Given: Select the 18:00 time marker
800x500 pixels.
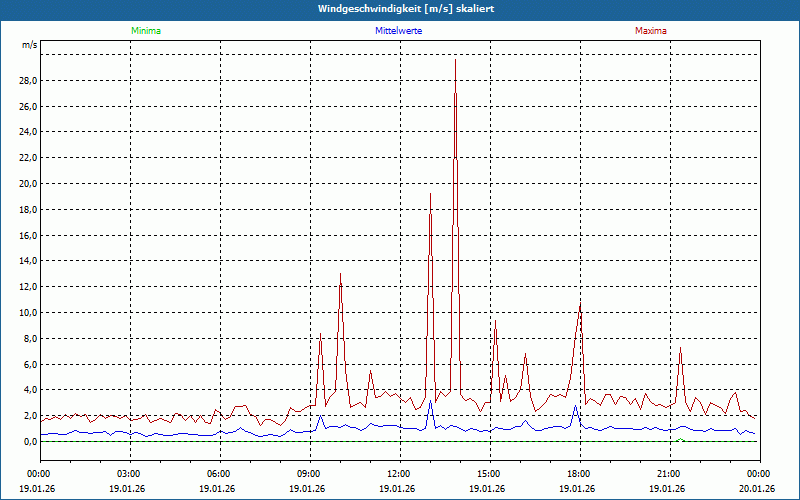Looking at the screenshot, I should click(578, 473).
